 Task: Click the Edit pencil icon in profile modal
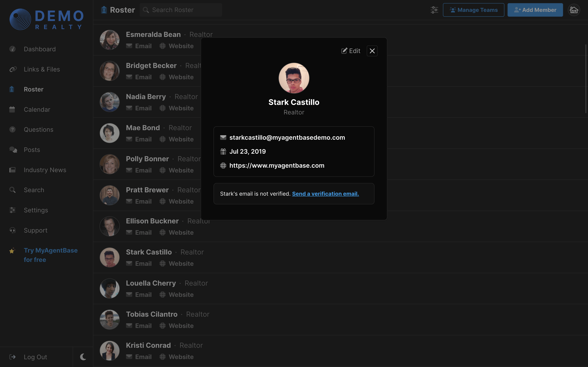pyautogui.click(x=344, y=51)
